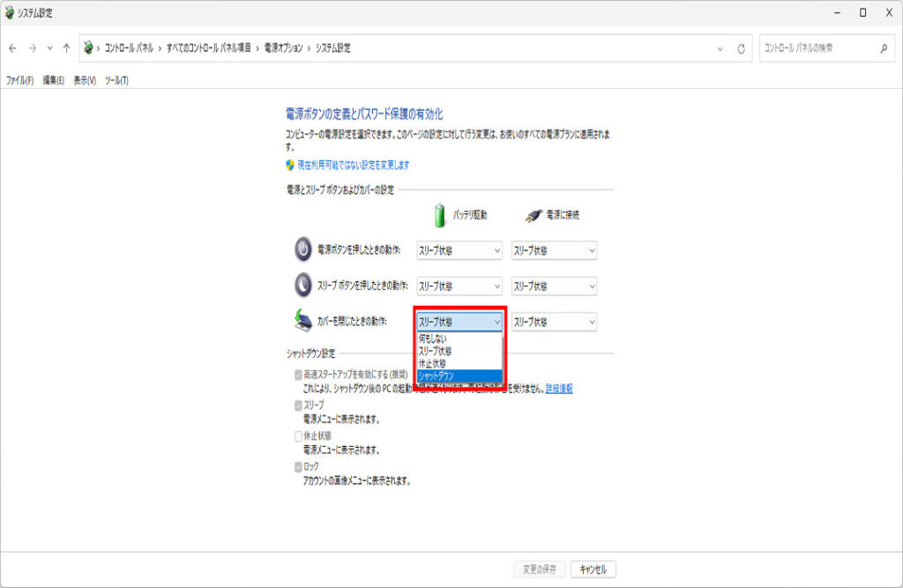This screenshot has height=588, width=903.
Task: Toggle 高速スタートアップを有効にする checkbox
Action: pyautogui.click(x=298, y=375)
